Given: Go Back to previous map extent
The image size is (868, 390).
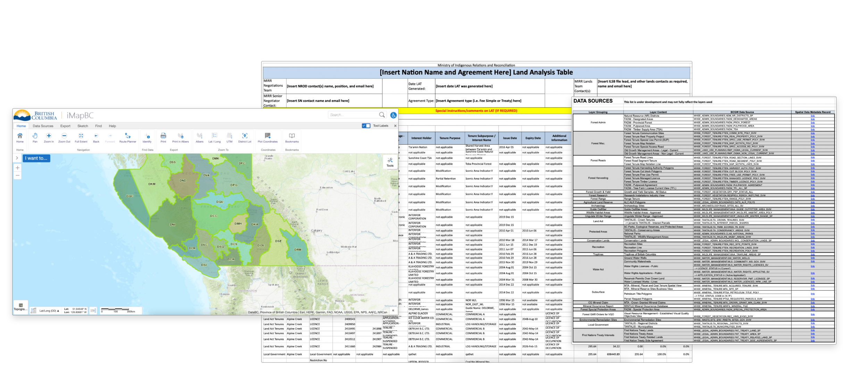Looking at the screenshot, I should pos(96,138).
